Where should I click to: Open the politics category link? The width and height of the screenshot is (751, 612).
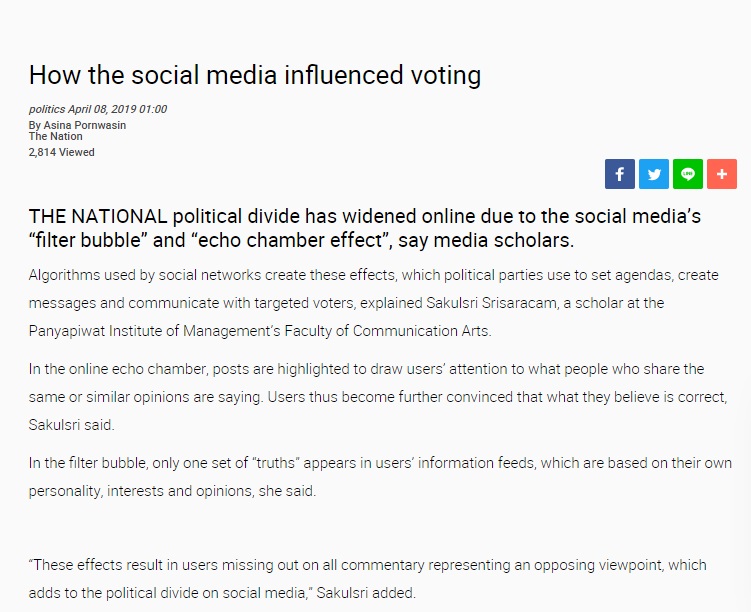(47, 109)
